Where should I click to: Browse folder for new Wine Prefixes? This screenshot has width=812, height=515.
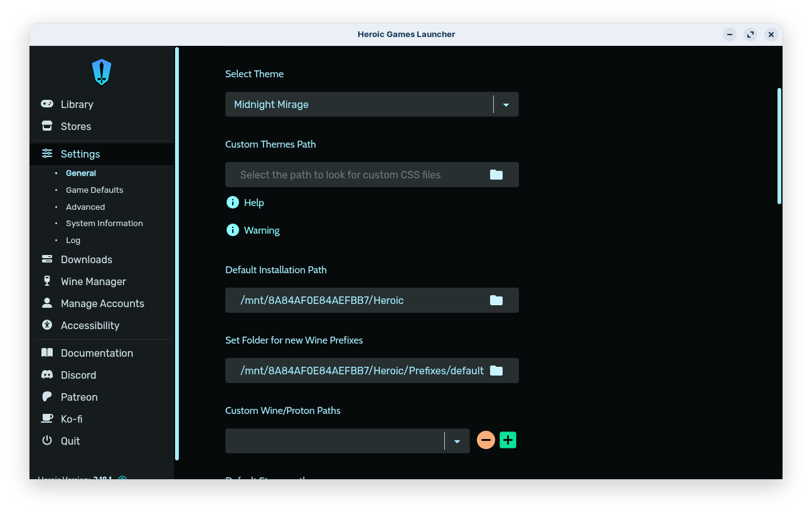(x=496, y=371)
